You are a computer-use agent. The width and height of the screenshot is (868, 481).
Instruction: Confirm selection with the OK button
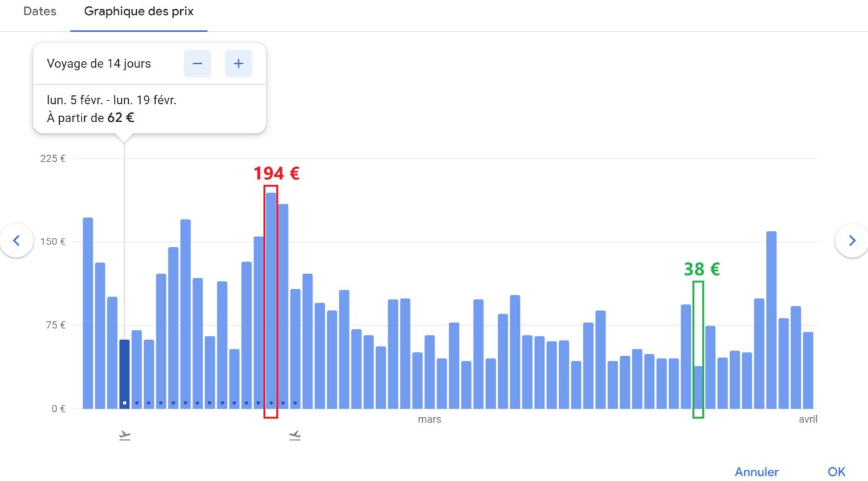[x=836, y=472]
